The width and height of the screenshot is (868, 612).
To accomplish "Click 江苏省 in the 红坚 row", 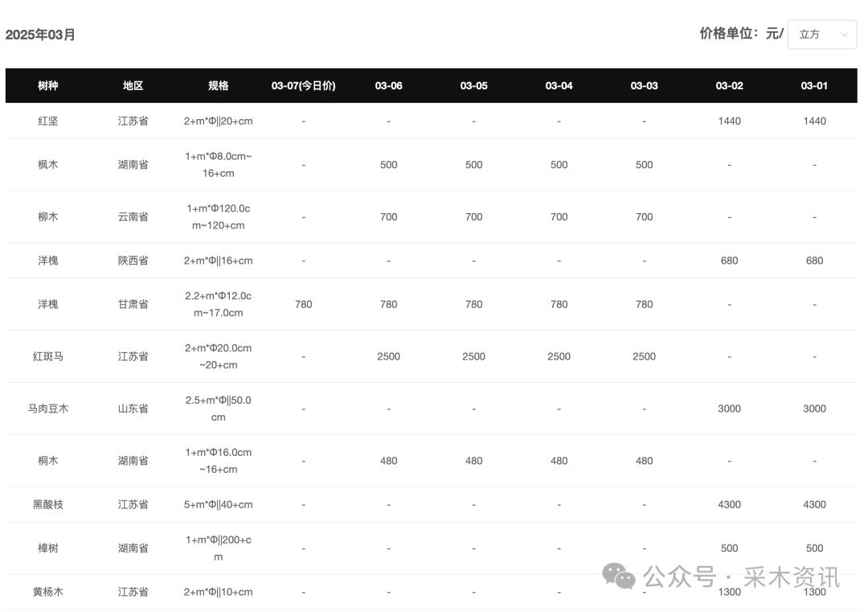I will (133, 121).
